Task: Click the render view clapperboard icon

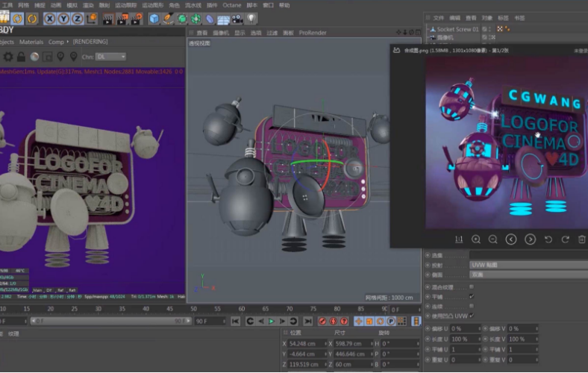Action: [x=107, y=19]
